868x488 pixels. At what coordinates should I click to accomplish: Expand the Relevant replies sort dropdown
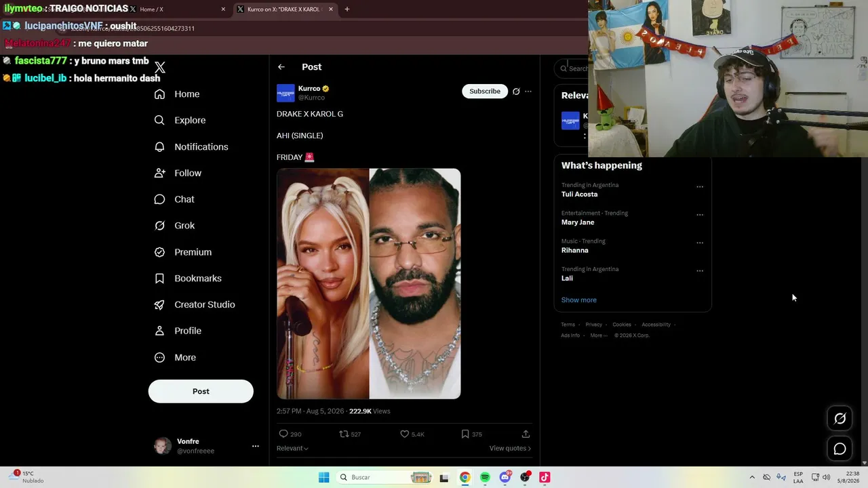tap(292, 448)
